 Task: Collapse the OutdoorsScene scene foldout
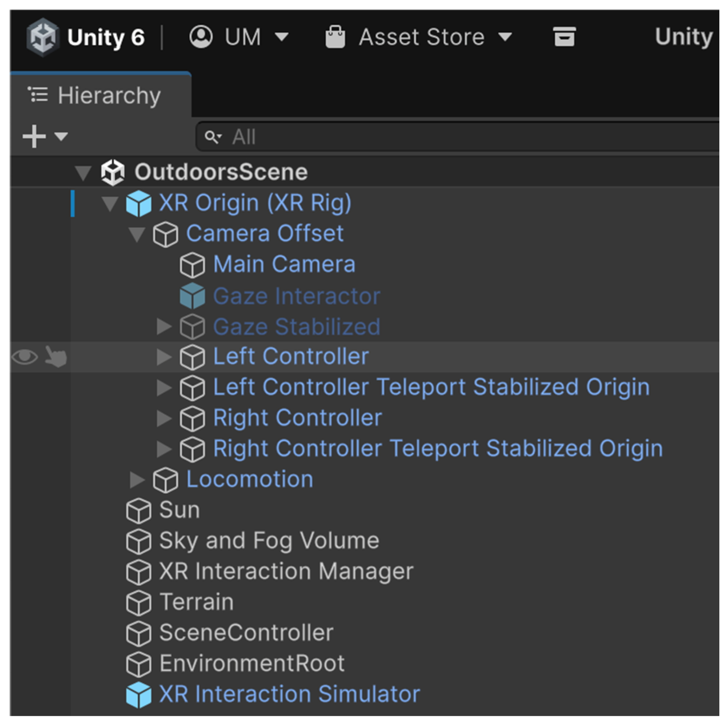(83, 172)
